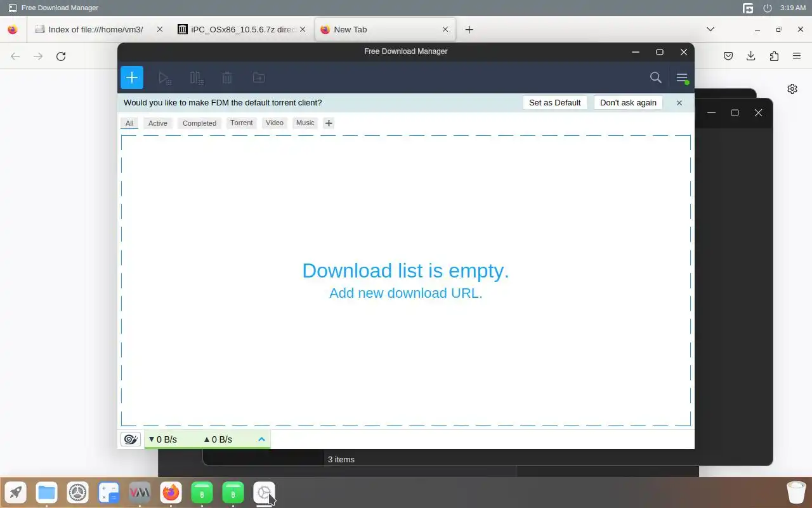Click the Download list is empty message

[405, 271]
